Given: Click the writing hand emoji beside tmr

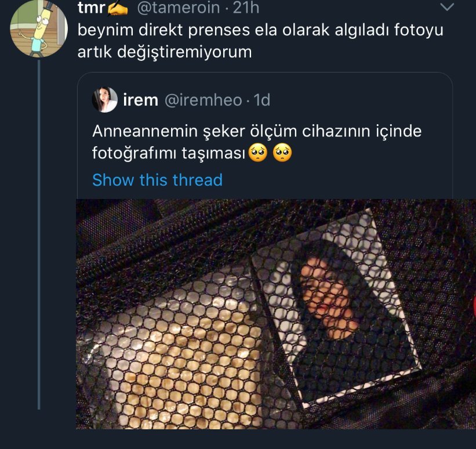Looking at the screenshot, I should pyautogui.click(x=117, y=8).
